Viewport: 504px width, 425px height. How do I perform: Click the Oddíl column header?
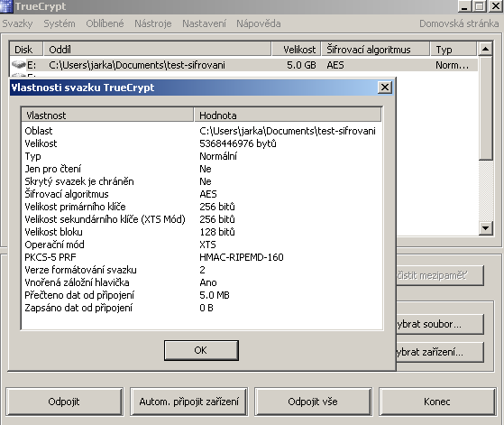click(x=157, y=50)
